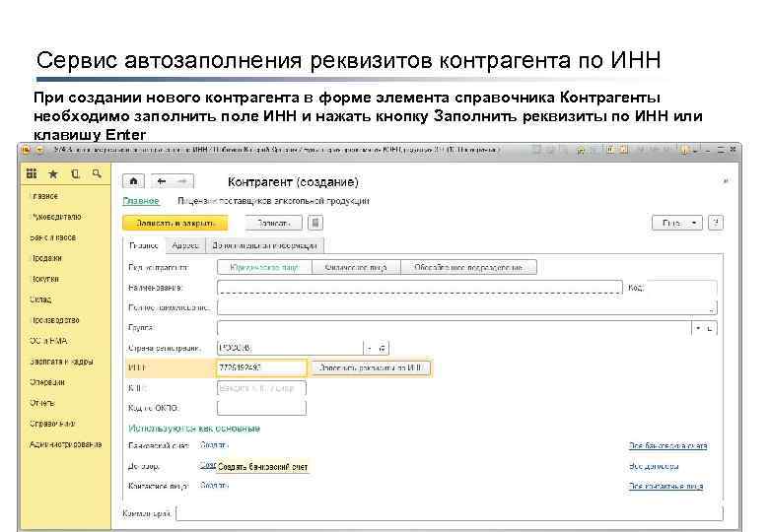Image resolution: width=769 pixels, height=532 pixels.
Task: Open the Зарплата и кадры section
Action: point(61,362)
